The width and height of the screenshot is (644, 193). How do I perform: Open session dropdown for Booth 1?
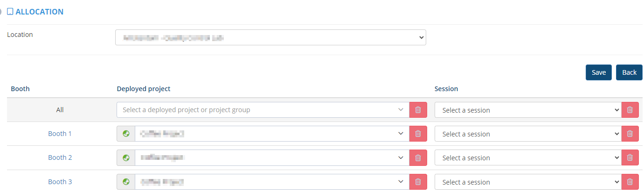pyautogui.click(x=528, y=134)
